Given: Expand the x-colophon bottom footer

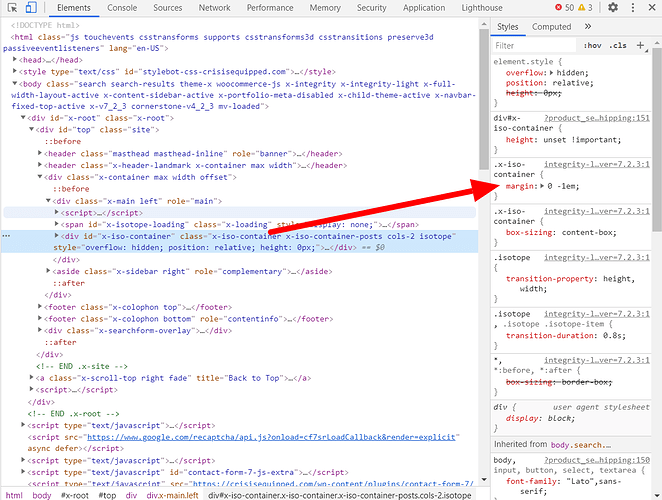Looking at the screenshot, I should tap(40, 318).
